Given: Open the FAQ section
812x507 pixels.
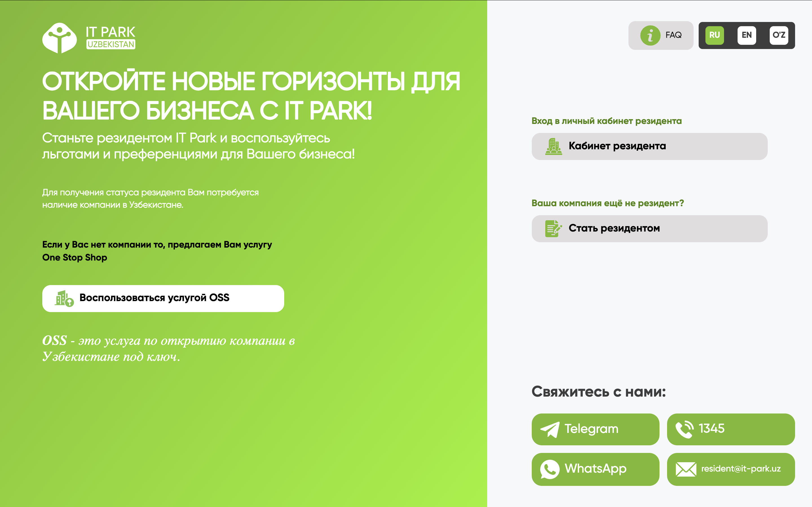Looking at the screenshot, I should coord(673,35).
